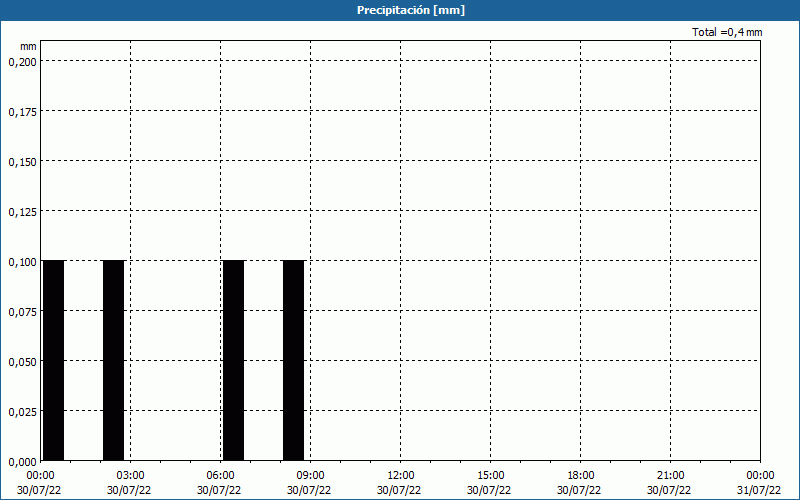The image size is (800, 500).
Task: Click the 09:00 x-axis time label
Action: pos(311,476)
